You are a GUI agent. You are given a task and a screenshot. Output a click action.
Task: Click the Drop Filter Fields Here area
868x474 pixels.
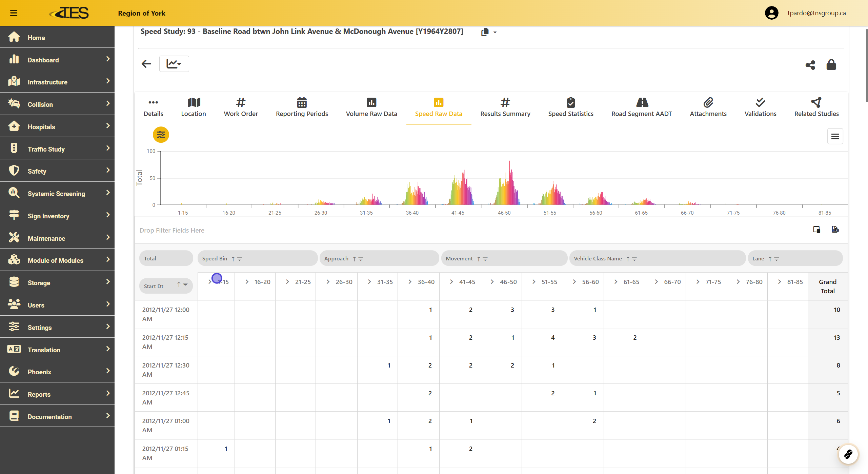click(172, 230)
